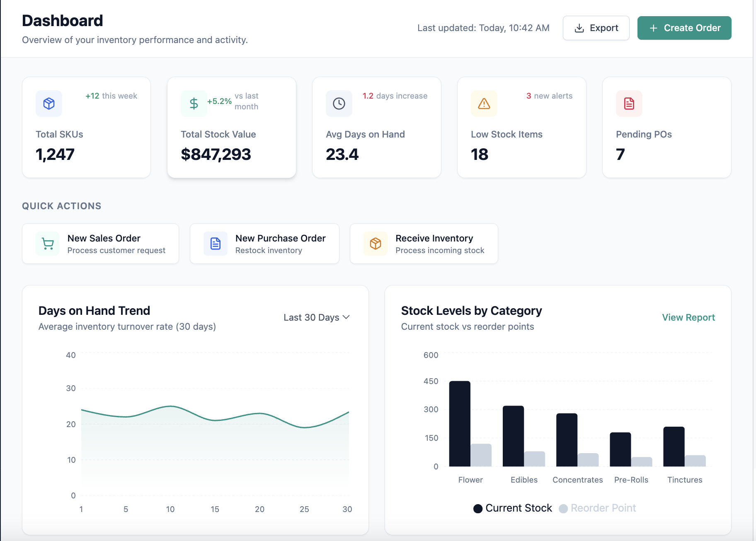The width and height of the screenshot is (756, 541).
Task: Click the Edibles reorder point bar
Action: [x=535, y=459]
